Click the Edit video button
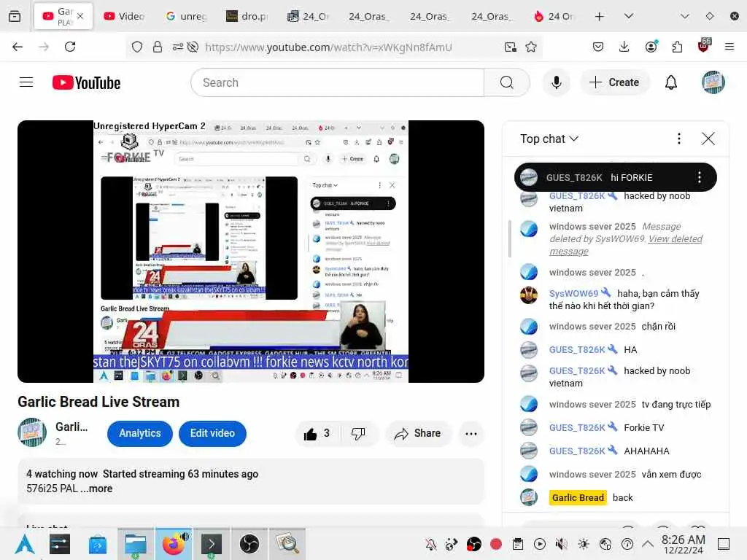 pyautogui.click(x=212, y=433)
